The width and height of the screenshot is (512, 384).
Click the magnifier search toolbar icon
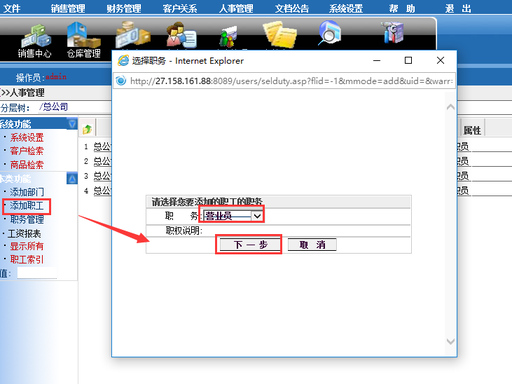coord(329,33)
